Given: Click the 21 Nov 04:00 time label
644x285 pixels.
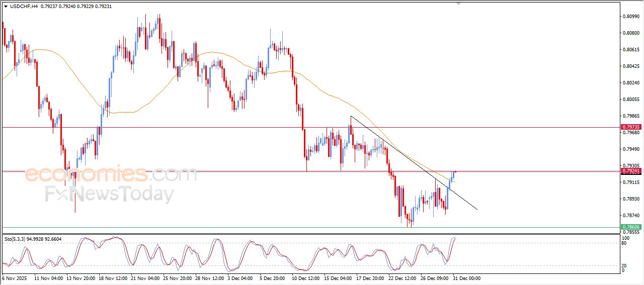Looking at the screenshot, I should coord(146,278).
